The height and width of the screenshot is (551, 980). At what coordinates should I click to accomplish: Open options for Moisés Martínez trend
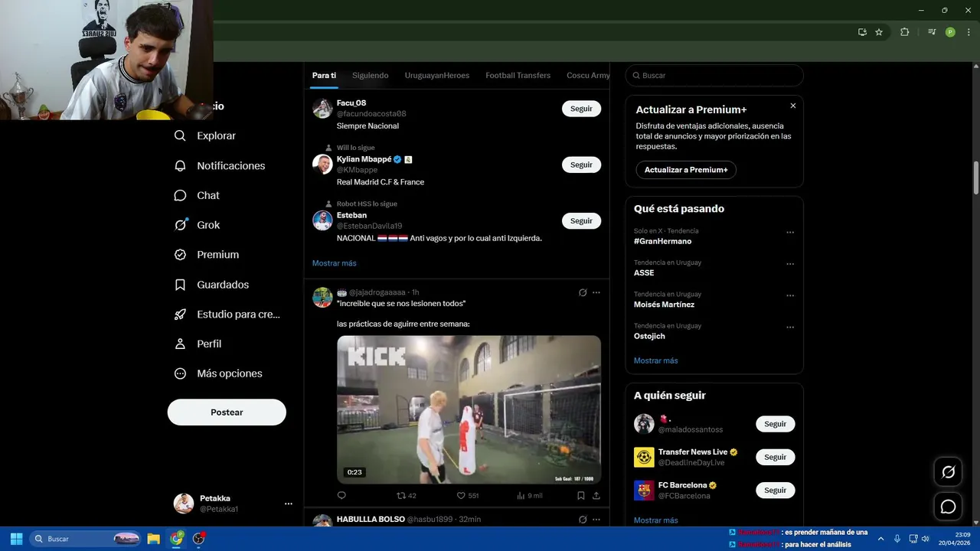(790, 296)
